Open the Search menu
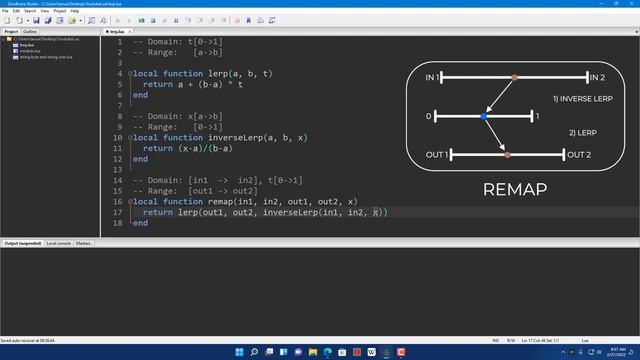Image resolution: width=640 pixels, height=360 pixels. pyautogui.click(x=30, y=11)
